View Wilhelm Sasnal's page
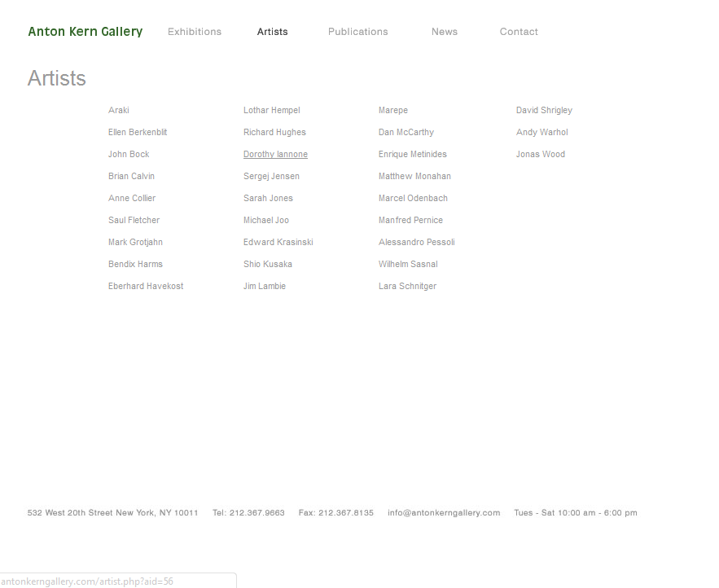 coord(408,265)
